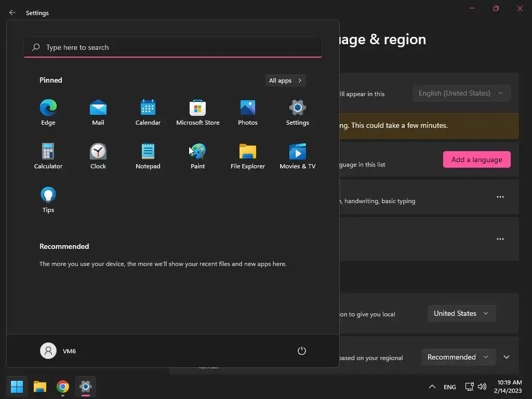Click the Start menu search box
This screenshot has width=532, height=399.
pos(173,47)
